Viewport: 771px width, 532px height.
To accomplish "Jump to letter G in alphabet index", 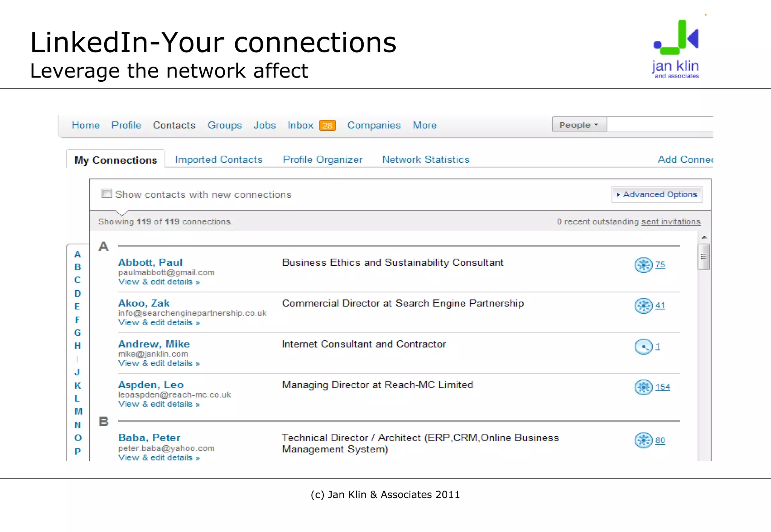I will pos(78,333).
